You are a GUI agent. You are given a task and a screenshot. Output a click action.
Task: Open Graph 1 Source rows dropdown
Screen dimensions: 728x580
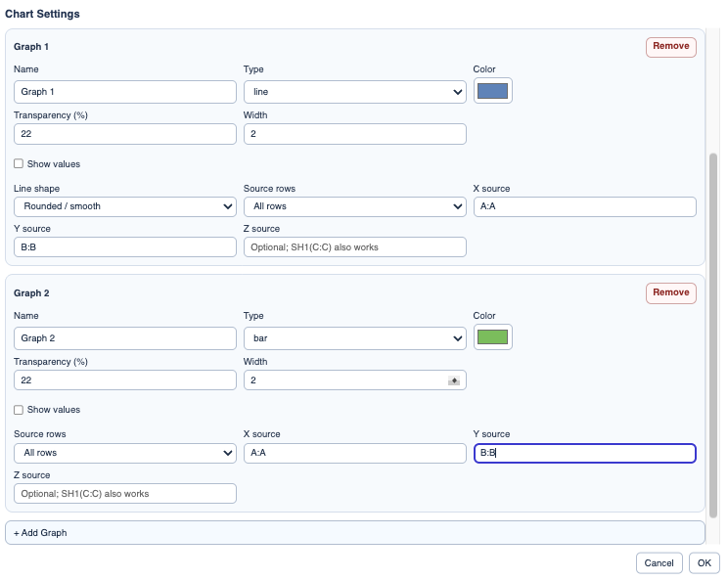[x=355, y=206]
